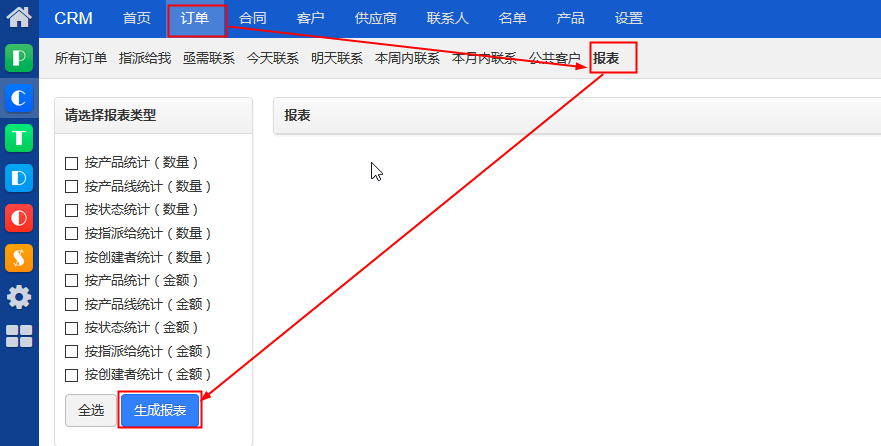Show 亟需联系 submenu tab
This screenshot has height=446, width=881.
pos(209,58)
